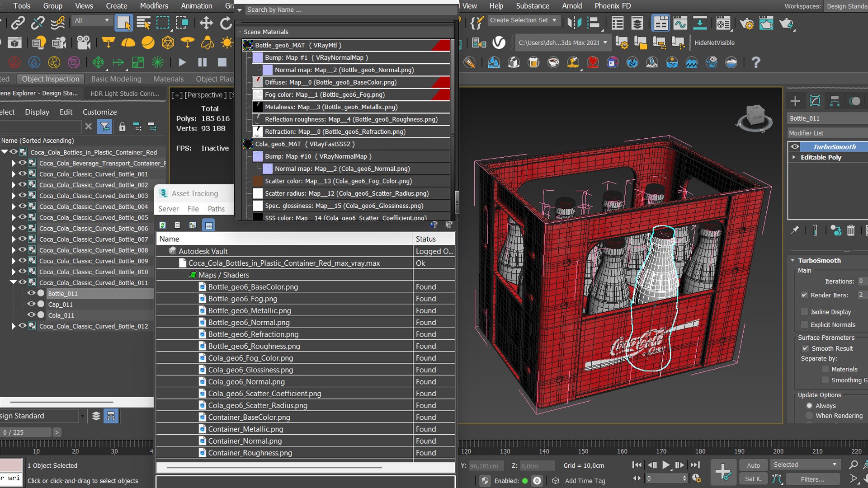868x488 pixels.
Task: Click the Render Setup teapot icon
Action: click(x=747, y=23)
